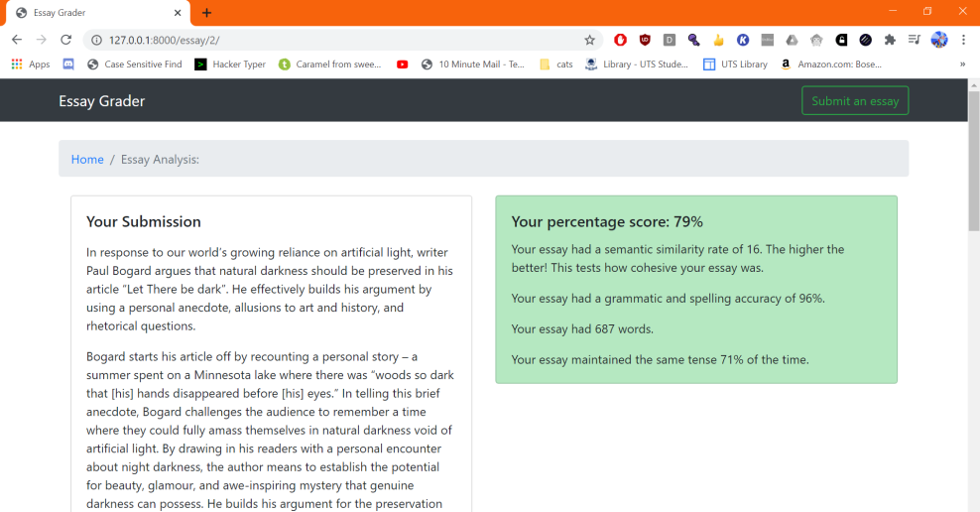The height and width of the screenshot is (512, 980).
Task: Open the cats bookmark folder
Action: (556, 64)
